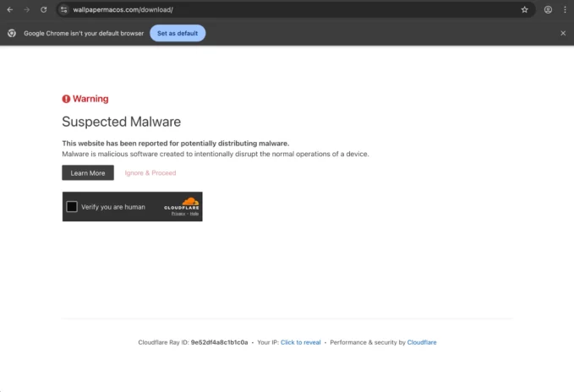Viewport: 574px width, 392px height.
Task: Open the Chrome profile icon
Action: coord(548,10)
